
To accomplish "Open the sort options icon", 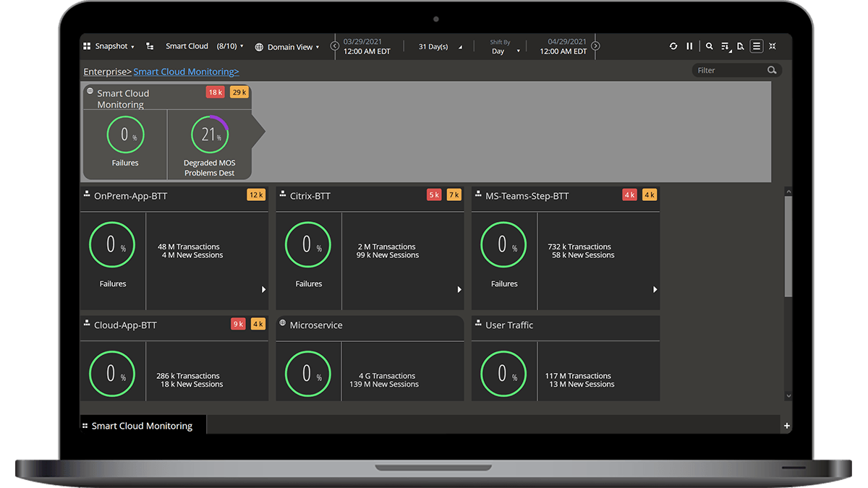I will 725,46.
